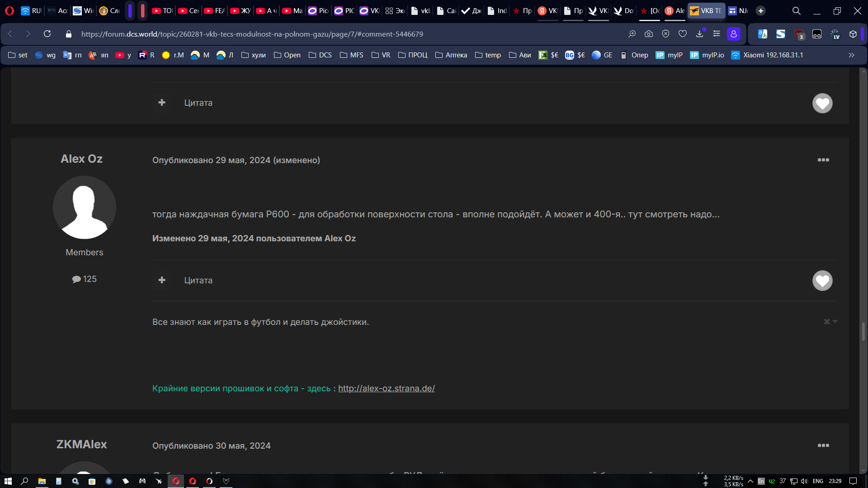Toggle heart reaction on the upper post
Image resolution: width=868 pixels, height=488 pixels.
point(822,103)
